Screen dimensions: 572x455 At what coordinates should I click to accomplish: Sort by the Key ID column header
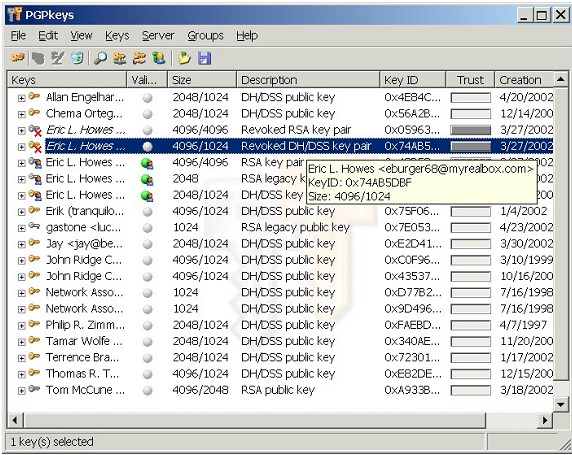click(x=413, y=80)
